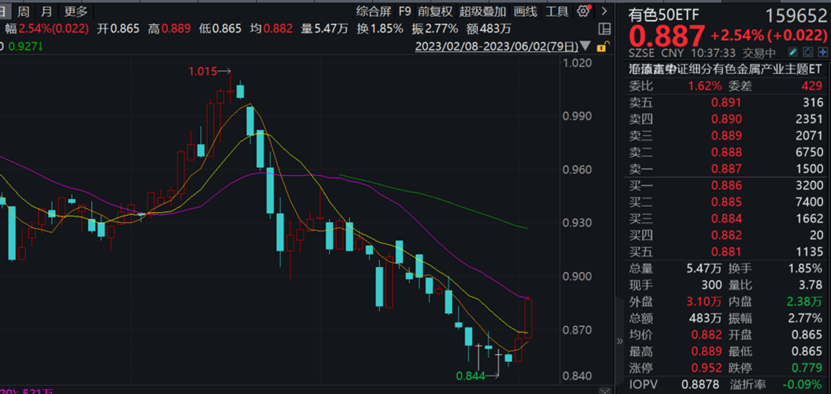The image size is (831, 394).
Task: Open chart settings gear icon
Action: pyautogui.click(x=584, y=11)
